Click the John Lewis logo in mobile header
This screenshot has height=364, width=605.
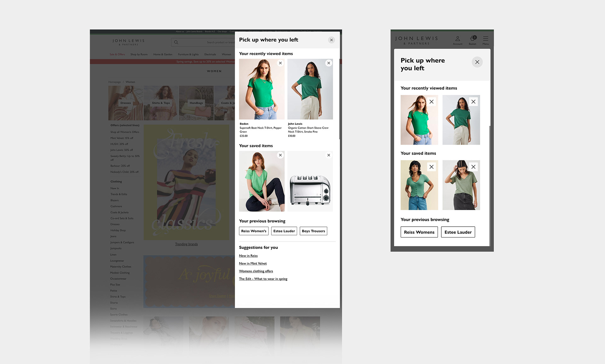point(416,40)
